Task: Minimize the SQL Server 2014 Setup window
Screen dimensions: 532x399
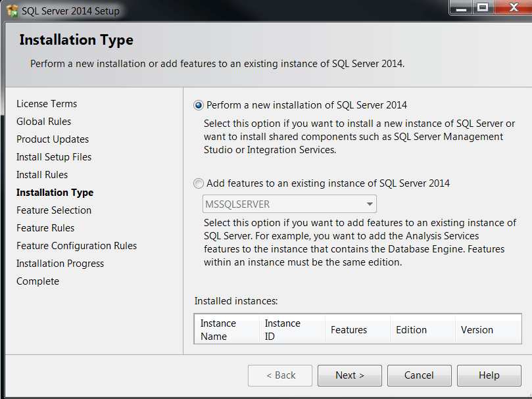Action: click(x=461, y=7)
